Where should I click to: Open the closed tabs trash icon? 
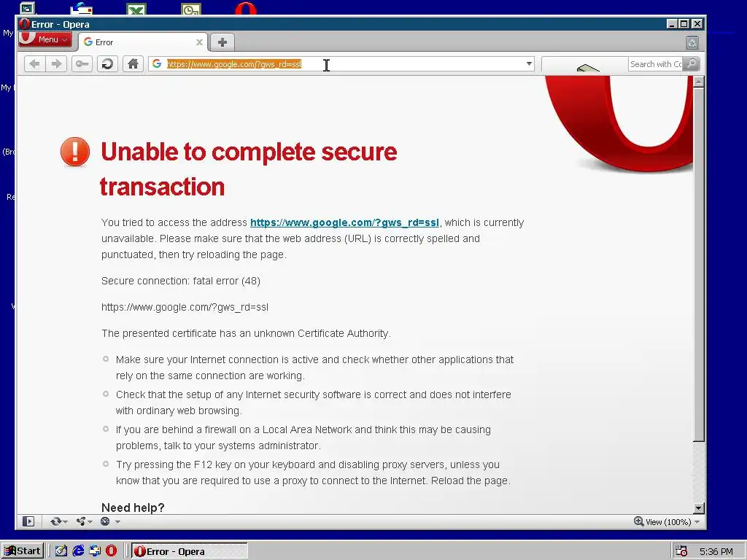click(692, 42)
